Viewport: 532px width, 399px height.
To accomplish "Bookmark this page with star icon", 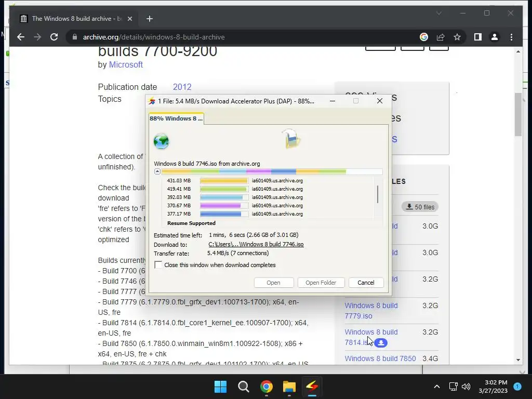I will coord(457,37).
